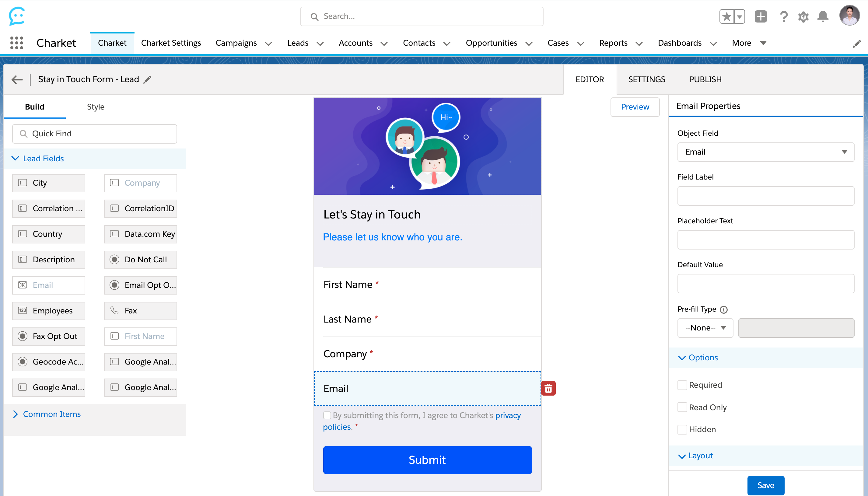
Task: Check the Read Only option checkbox
Action: [x=682, y=407]
